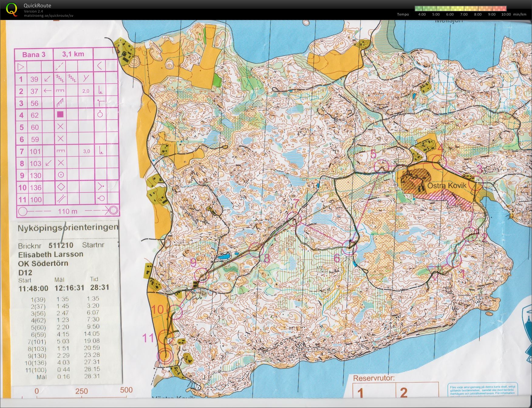The height and width of the screenshot is (408, 532).
Task: Click the red 10:00 end of tempo scale
Action: pyautogui.click(x=503, y=9)
